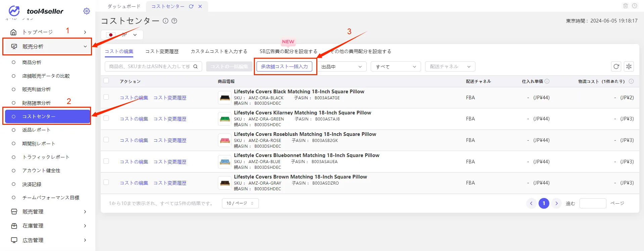Screen dimensions: 644x251
Task: Toggle the select-all checkbox in header
Action: pyautogui.click(x=106, y=81)
